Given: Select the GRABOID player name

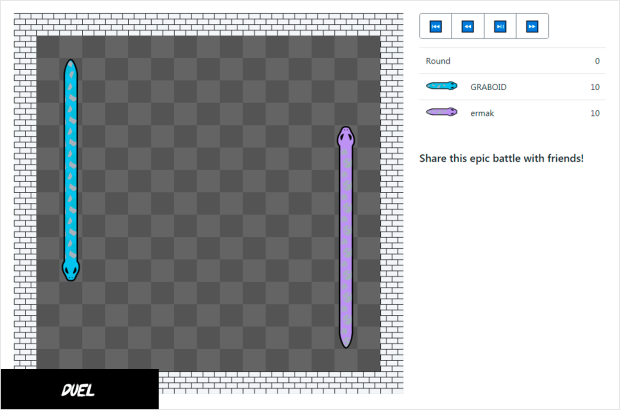Looking at the screenshot, I should point(488,87).
